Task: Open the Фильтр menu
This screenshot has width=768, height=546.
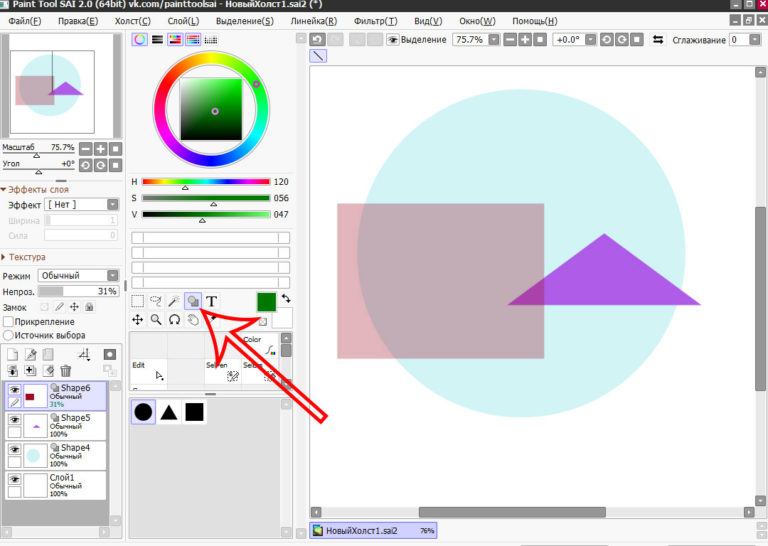Action: tap(375, 21)
